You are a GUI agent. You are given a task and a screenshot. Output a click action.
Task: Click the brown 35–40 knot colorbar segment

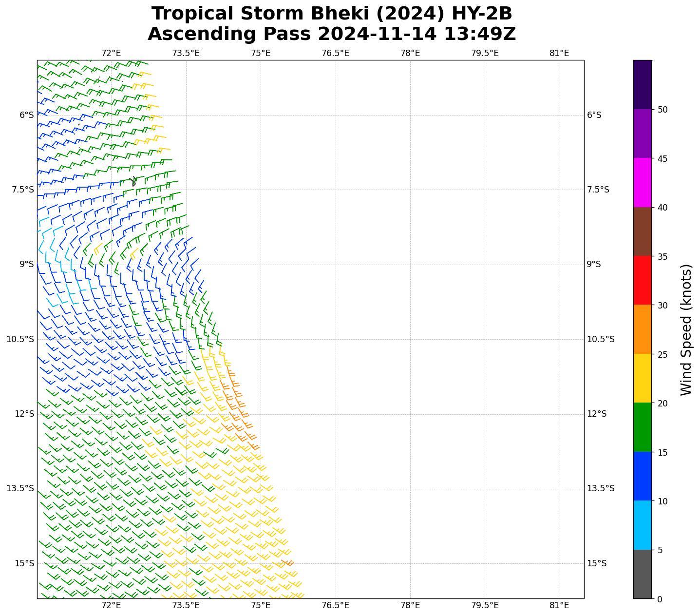point(642,231)
